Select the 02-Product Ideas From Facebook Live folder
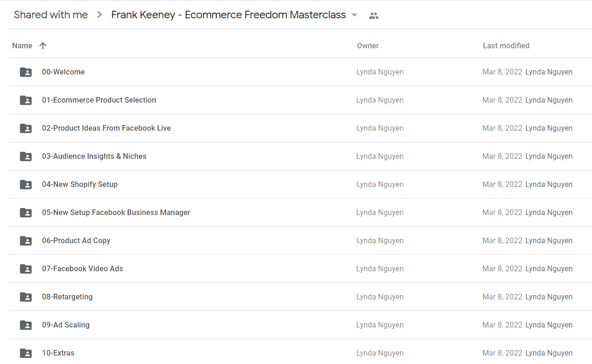592x364 pixels. click(300, 128)
